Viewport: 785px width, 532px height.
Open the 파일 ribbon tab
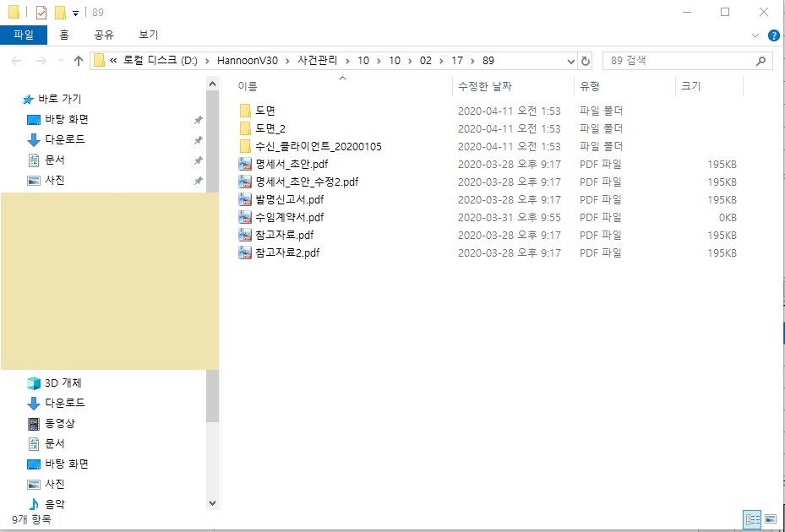[x=24, y=35]
